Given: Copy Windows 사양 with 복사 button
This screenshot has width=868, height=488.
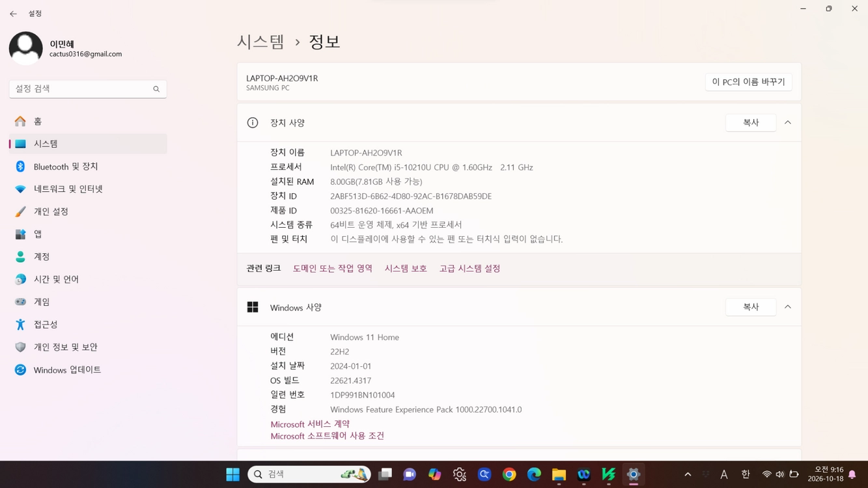Looking at the screenshot, I should pos(751,307).
